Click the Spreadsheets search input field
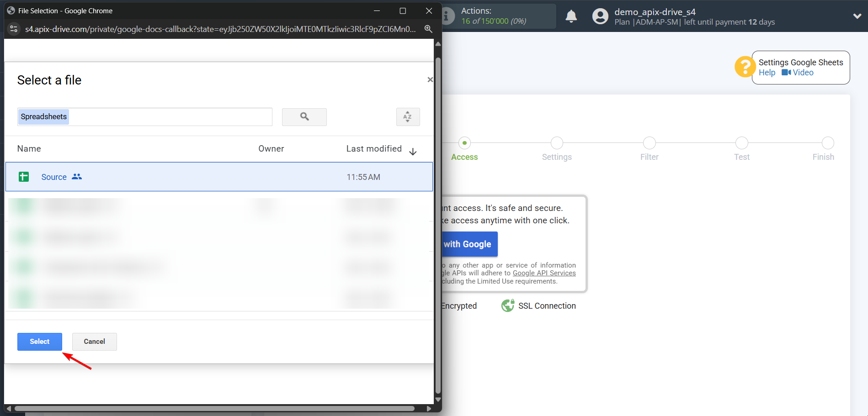 click(144, 116)
